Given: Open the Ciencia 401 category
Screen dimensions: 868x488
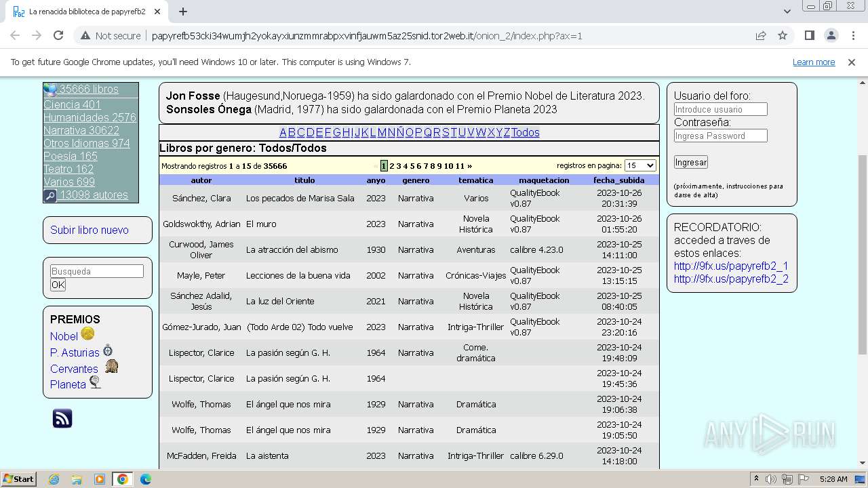Looking at the screenshot, I should pos(72,104).
